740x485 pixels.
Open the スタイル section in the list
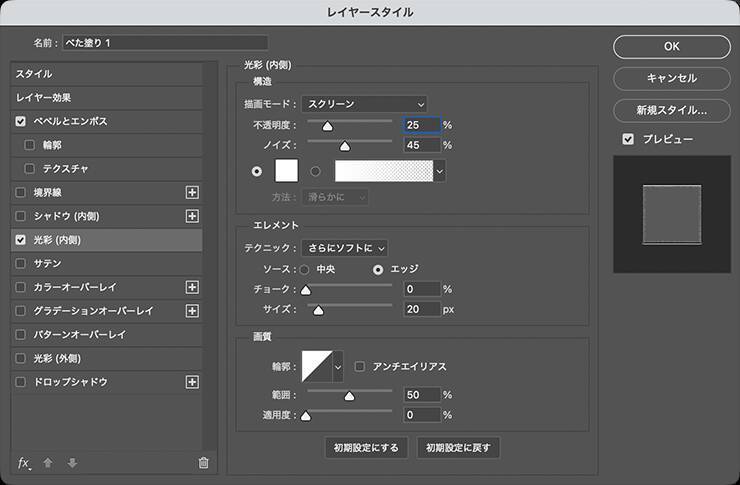click(107, 74)
